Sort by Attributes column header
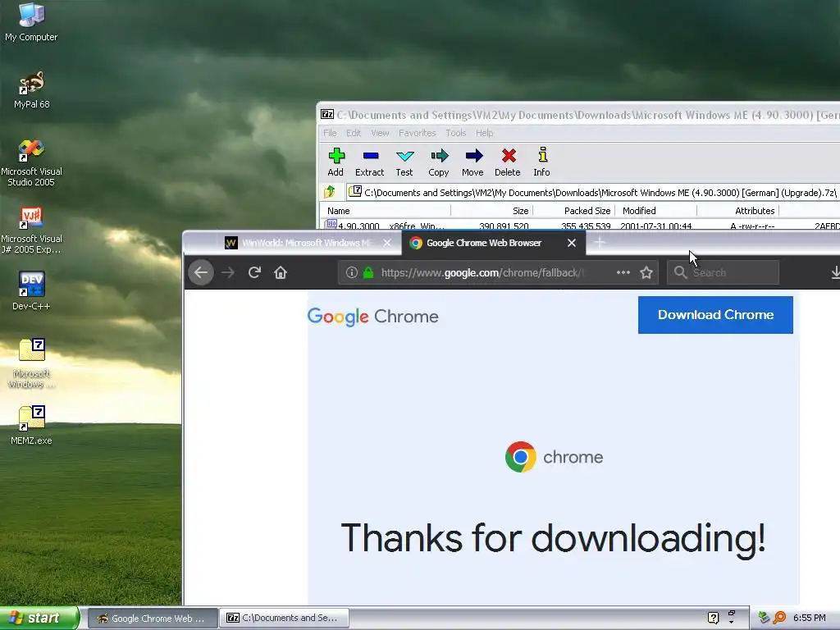 click(x=737, y=211)
